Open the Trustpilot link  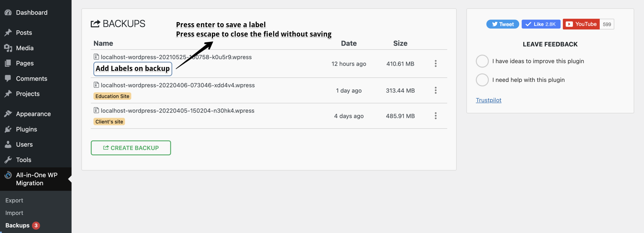point(488,100)
